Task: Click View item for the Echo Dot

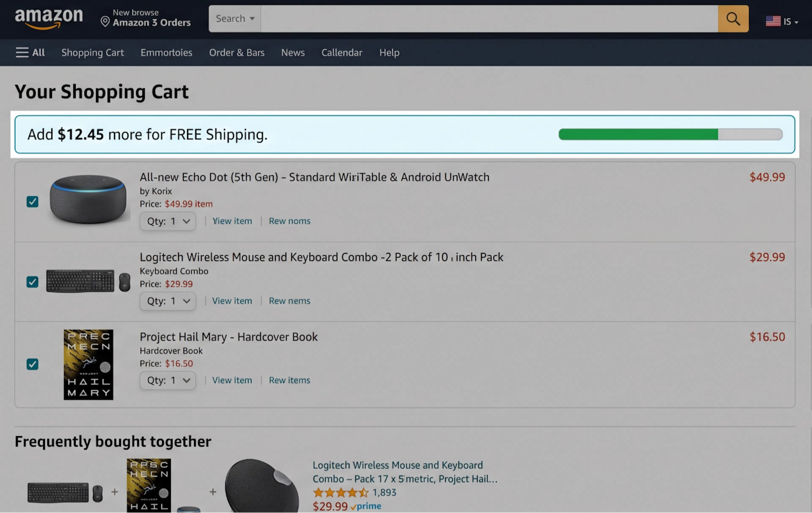Action: point(232,221)
